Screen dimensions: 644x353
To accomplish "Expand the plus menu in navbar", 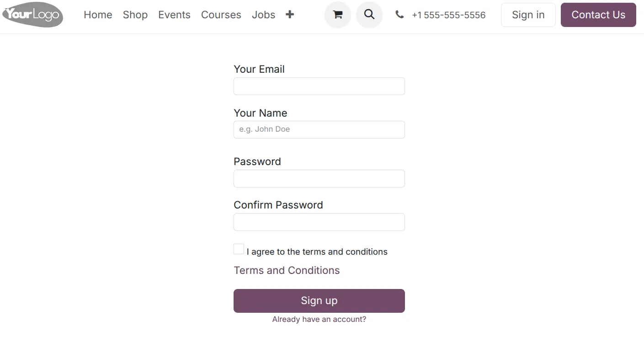I will [290, 15].
